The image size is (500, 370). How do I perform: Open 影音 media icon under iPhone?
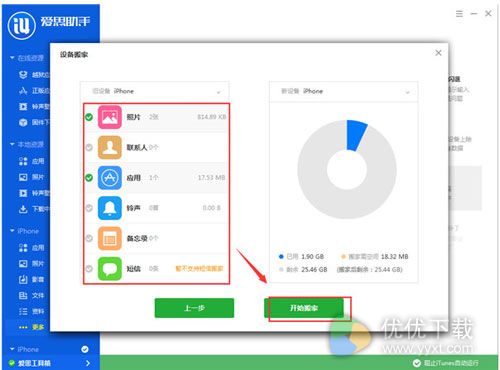[x=23, y=279]
